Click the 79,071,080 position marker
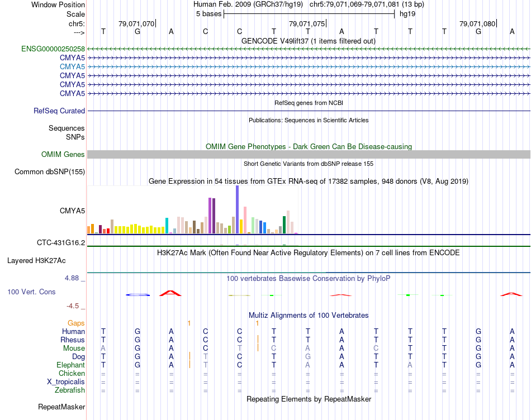 click(x=477, y=23)
